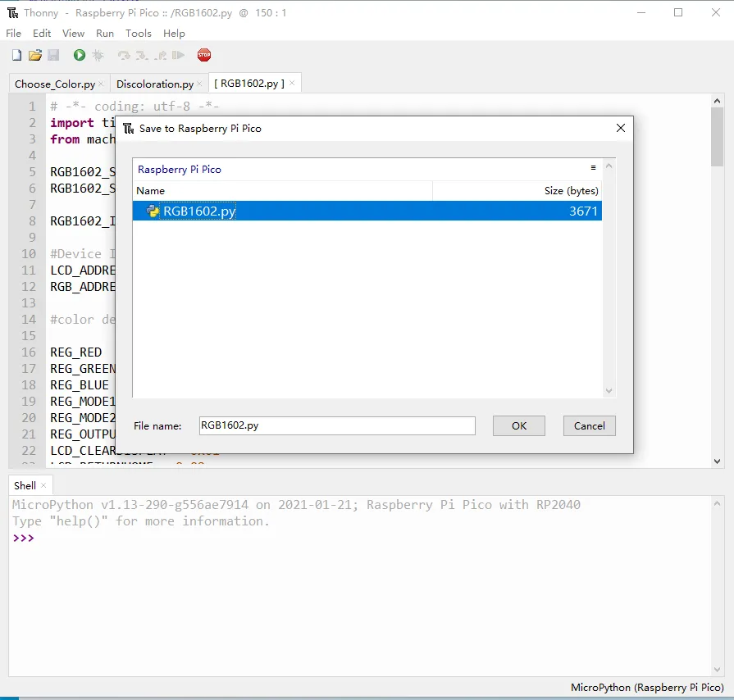This screenshot has height=700, width=734.
Task: Open the Tools menu
Action: 139,34
